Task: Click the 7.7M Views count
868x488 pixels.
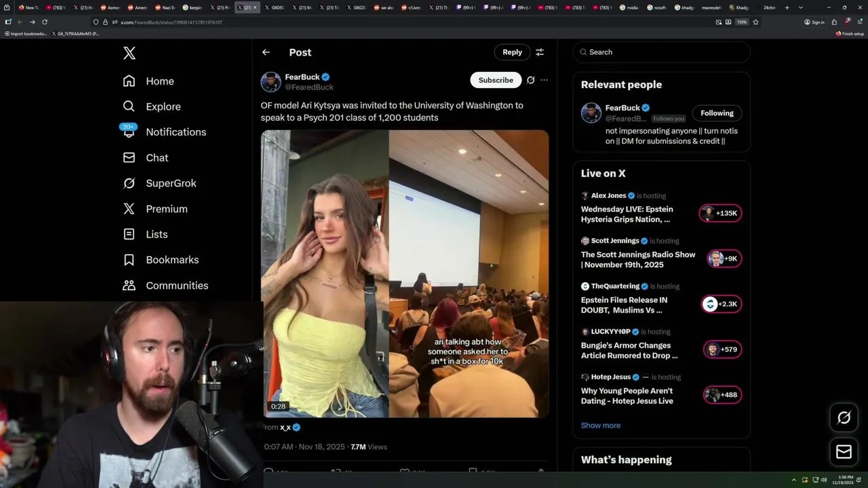Action: (x=369, y=447)
